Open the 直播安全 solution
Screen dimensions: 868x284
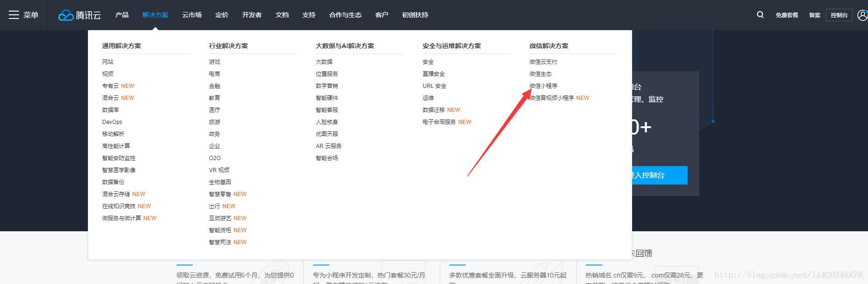tap(434, 74)
